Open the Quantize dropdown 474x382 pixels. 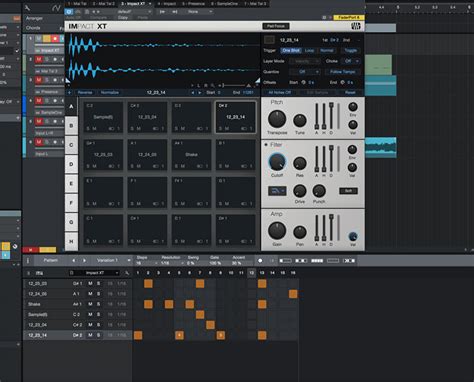point(305,72)
